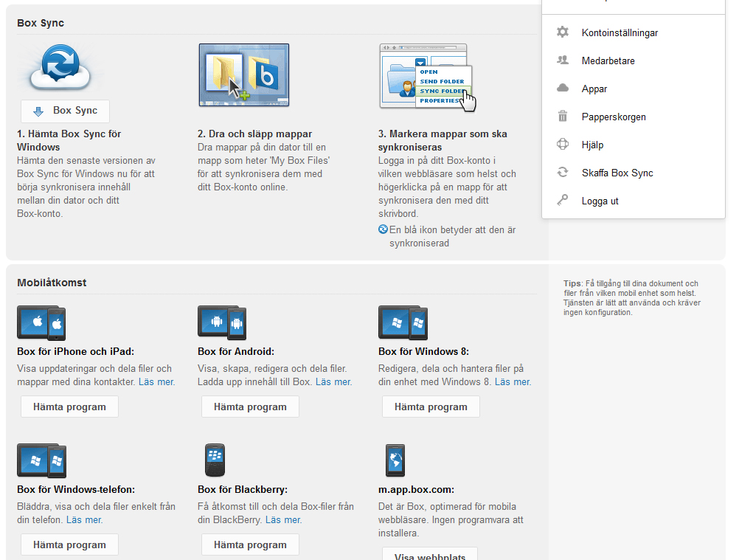
Task: Click '2. Dra och släpp mappar' heading
Action: tap(254, 134)
